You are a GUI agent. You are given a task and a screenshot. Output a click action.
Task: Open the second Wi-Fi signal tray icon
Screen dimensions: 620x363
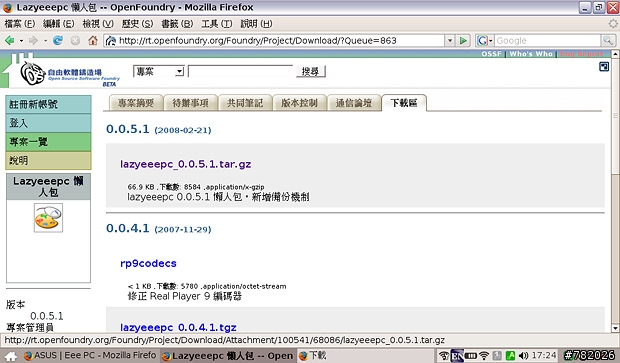[x=484, y=355]
